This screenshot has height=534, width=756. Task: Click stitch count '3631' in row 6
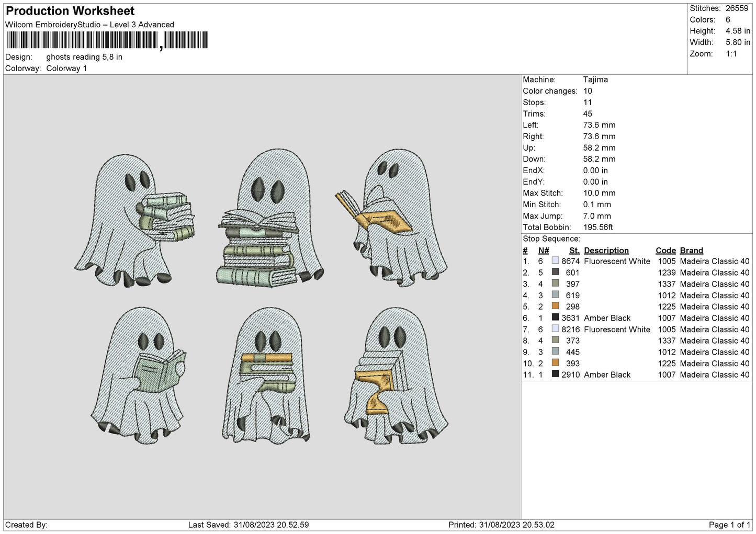click(x=571, y=318)
